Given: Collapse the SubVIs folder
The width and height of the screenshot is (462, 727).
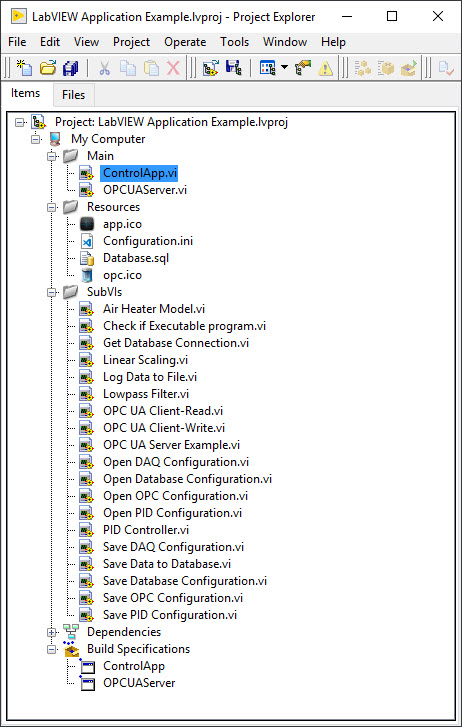Looking at the screenshot, I should [52, 292].
